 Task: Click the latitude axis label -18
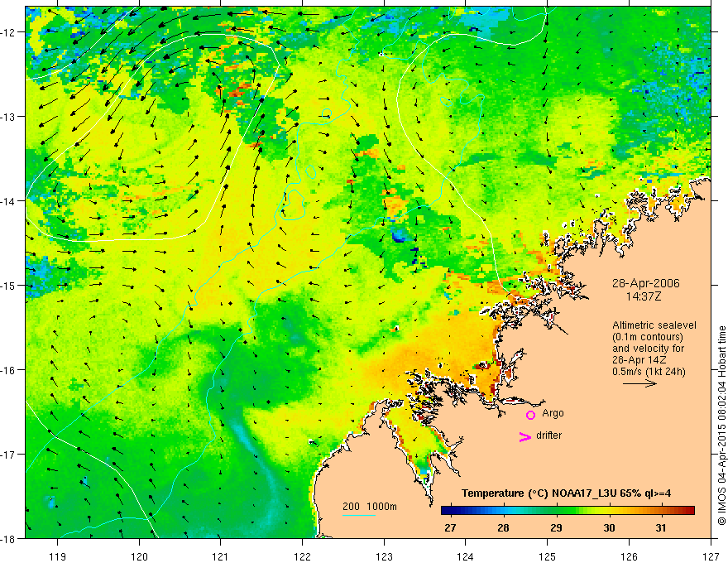[x=9, y=538]
